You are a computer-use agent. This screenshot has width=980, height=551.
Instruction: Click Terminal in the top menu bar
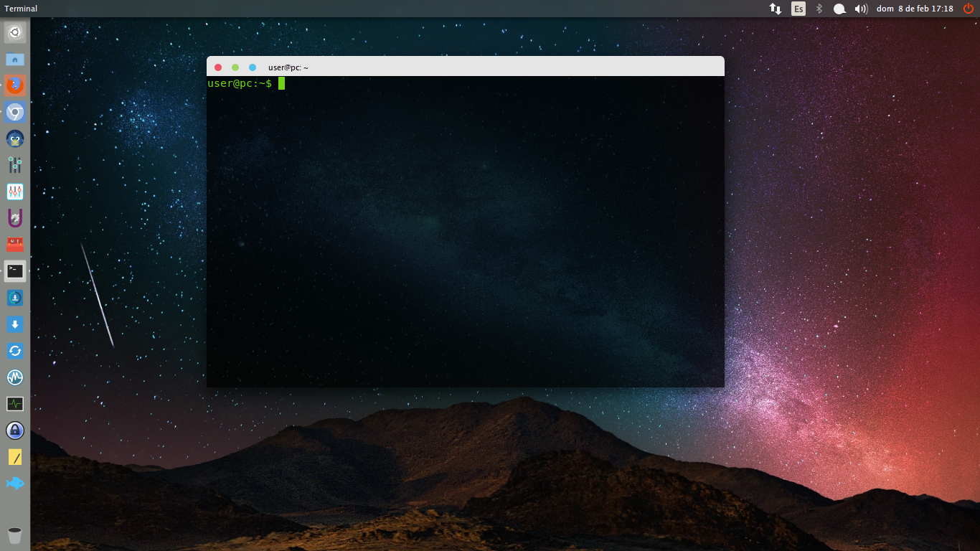[20, 8]
